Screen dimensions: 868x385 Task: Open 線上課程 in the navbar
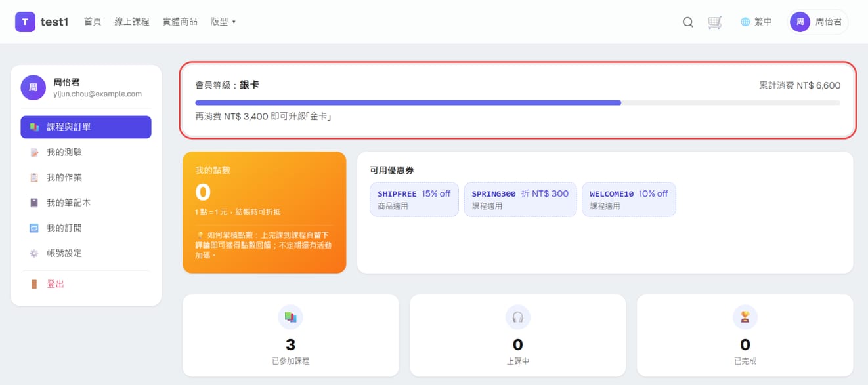click(x=132, y=22)
